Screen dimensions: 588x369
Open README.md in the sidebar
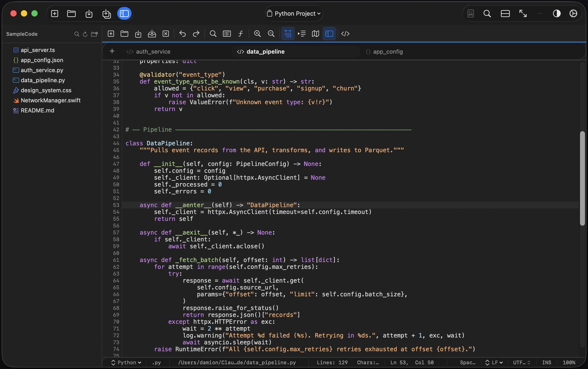[x=37, y=110]
